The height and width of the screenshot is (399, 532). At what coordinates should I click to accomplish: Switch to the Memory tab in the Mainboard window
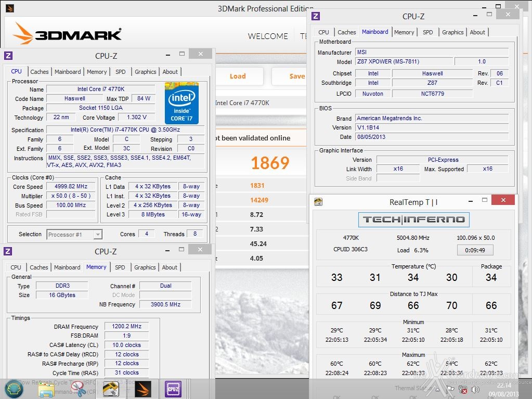[404, 32]
